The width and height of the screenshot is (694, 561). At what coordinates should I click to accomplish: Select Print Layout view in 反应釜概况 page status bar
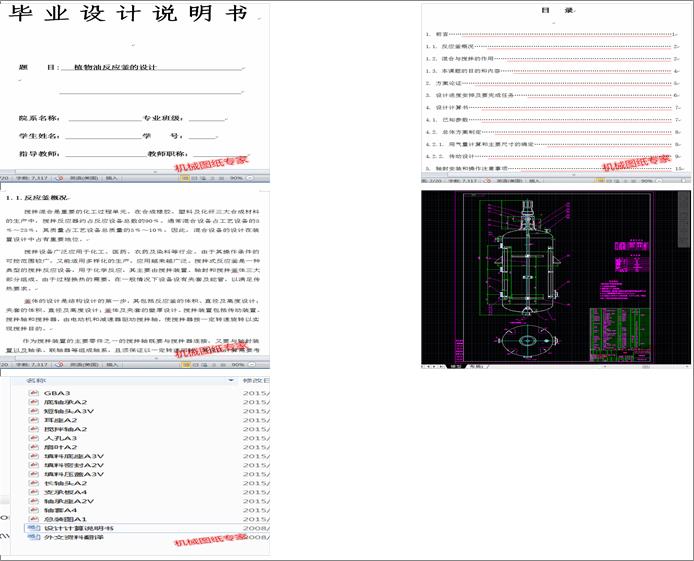[185, 365]
